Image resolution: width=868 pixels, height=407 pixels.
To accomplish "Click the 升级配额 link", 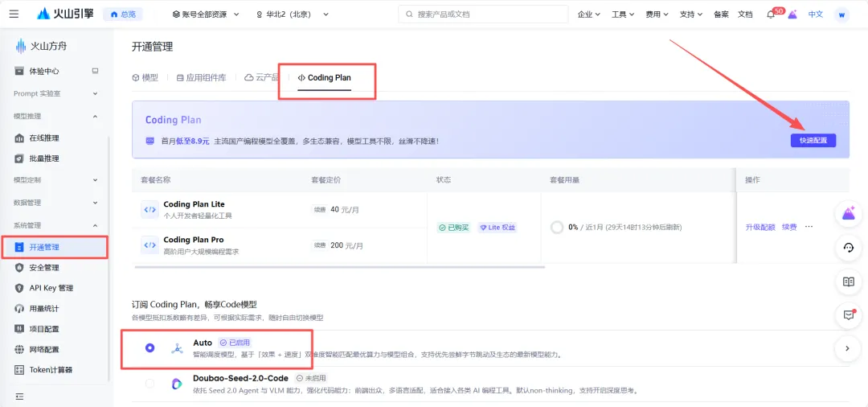I will 760,227.
